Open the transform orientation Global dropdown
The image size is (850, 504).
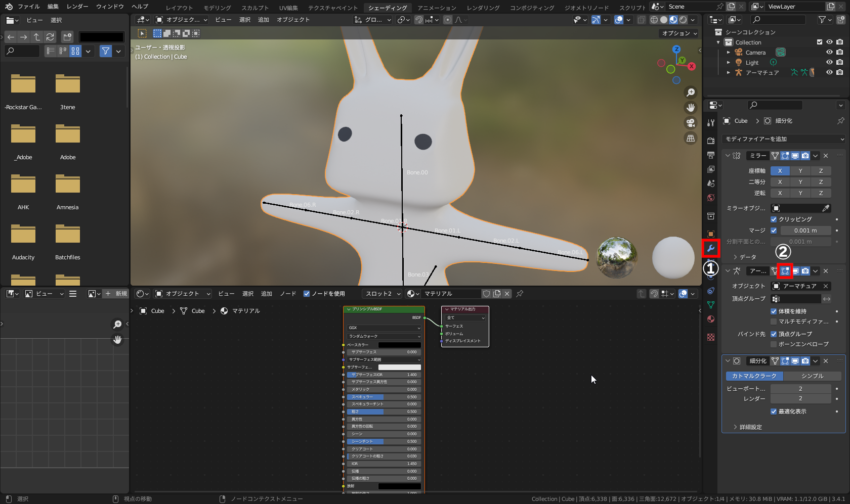373,20
